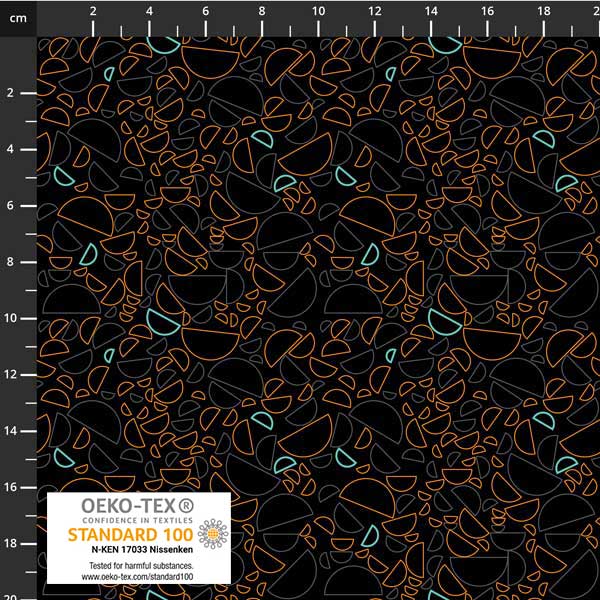
Task: Click the 6 mark on the top ruler
Action: (x=206, y=11)
